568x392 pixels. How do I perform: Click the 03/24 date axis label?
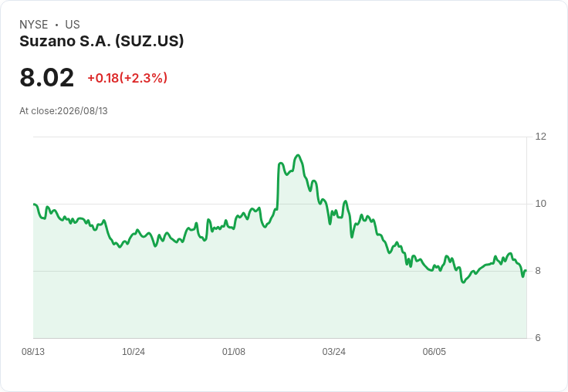point(334,351)
